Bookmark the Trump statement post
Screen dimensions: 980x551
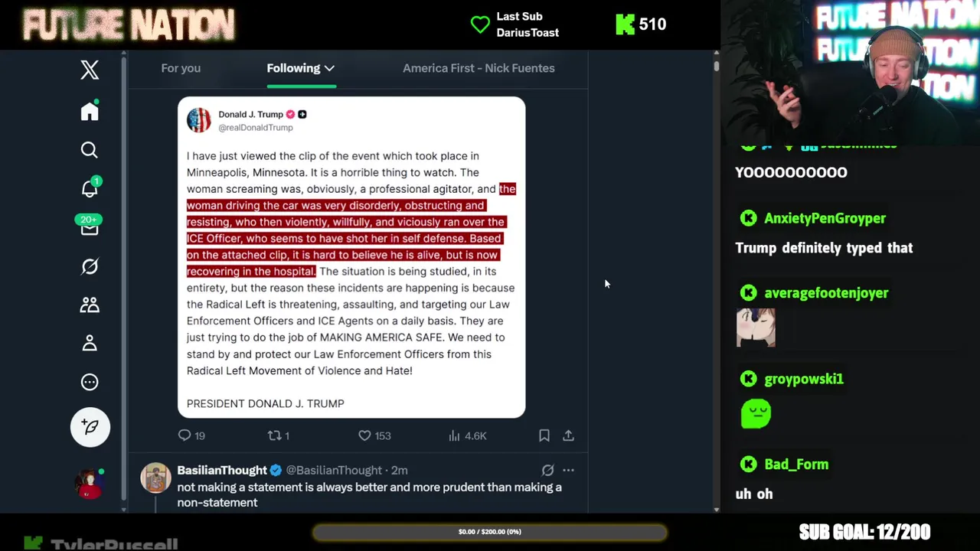click(544, 435)
